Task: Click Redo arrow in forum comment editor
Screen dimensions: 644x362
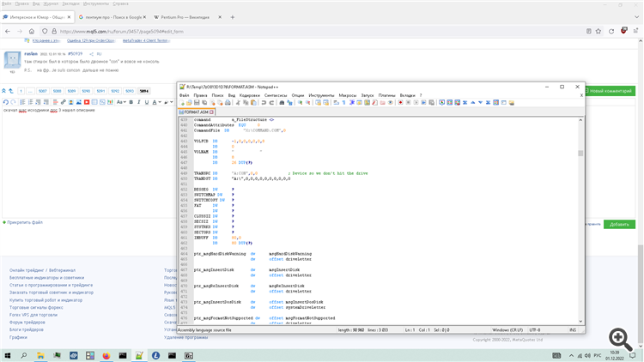Action: (x=13, y=102)
